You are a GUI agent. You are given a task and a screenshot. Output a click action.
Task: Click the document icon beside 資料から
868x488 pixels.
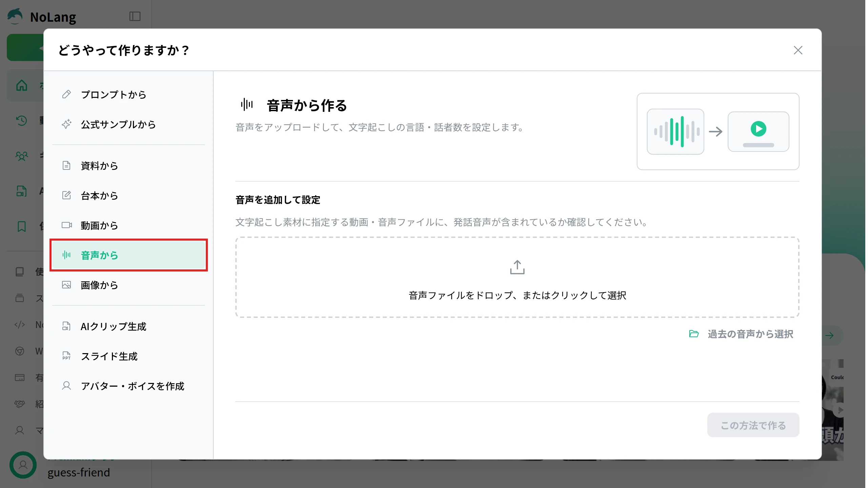tap(66, 165)
